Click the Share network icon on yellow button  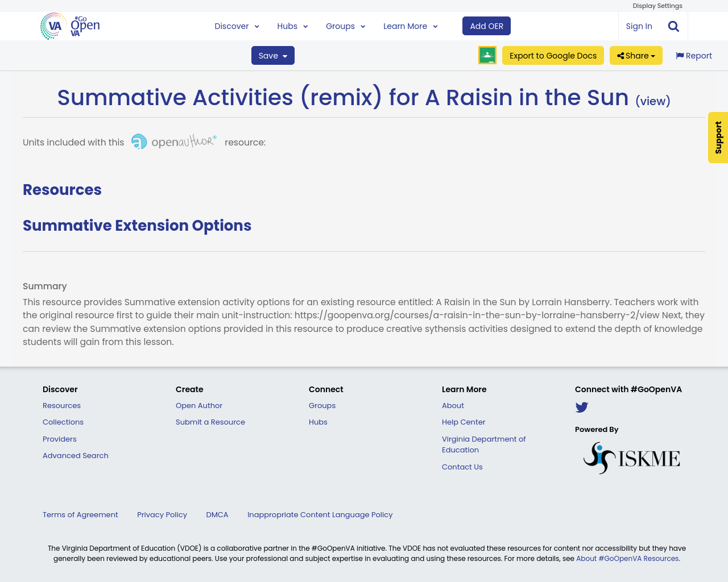coord(622,55)
